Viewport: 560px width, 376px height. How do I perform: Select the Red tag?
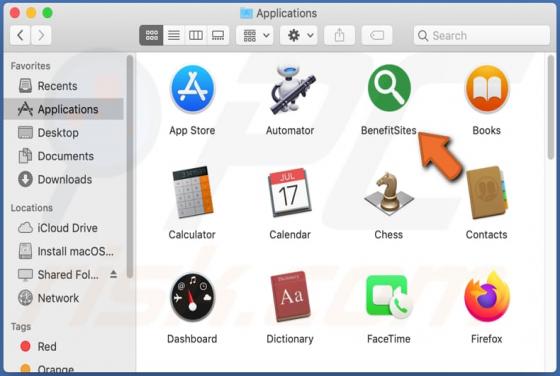tap(64, 346)
